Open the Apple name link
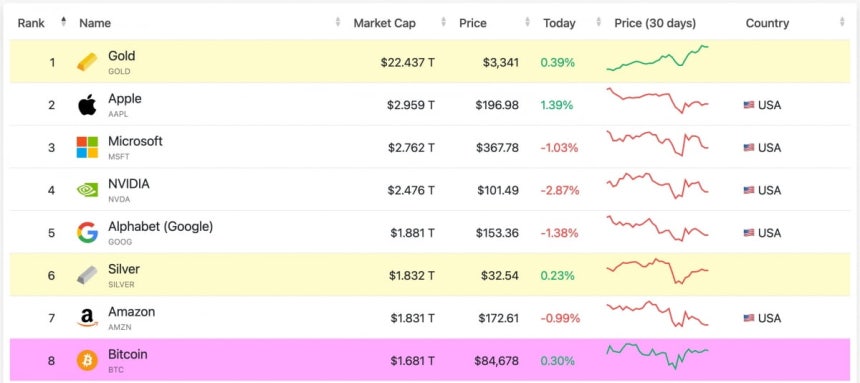 click(x=125, y=99)
